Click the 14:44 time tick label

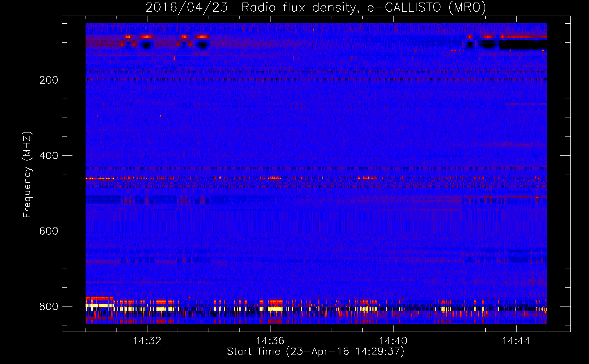click(x=516, y=341)
